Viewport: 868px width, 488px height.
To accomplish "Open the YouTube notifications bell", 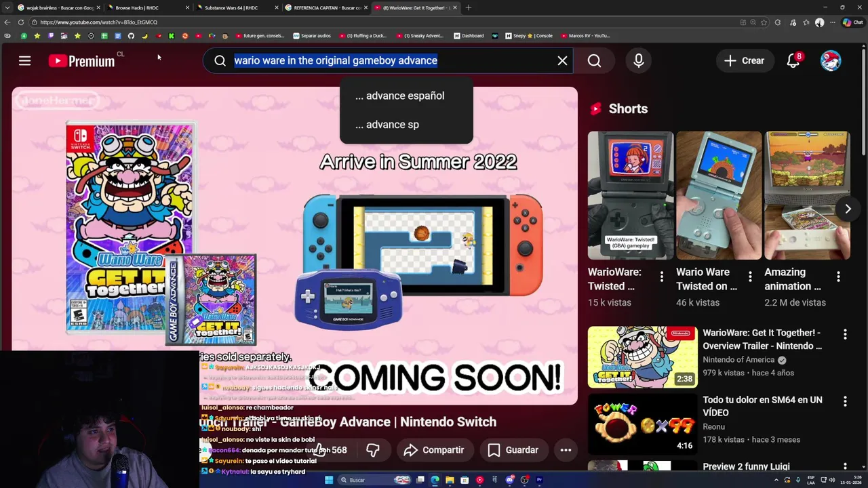I will click(x=793, y=60).
